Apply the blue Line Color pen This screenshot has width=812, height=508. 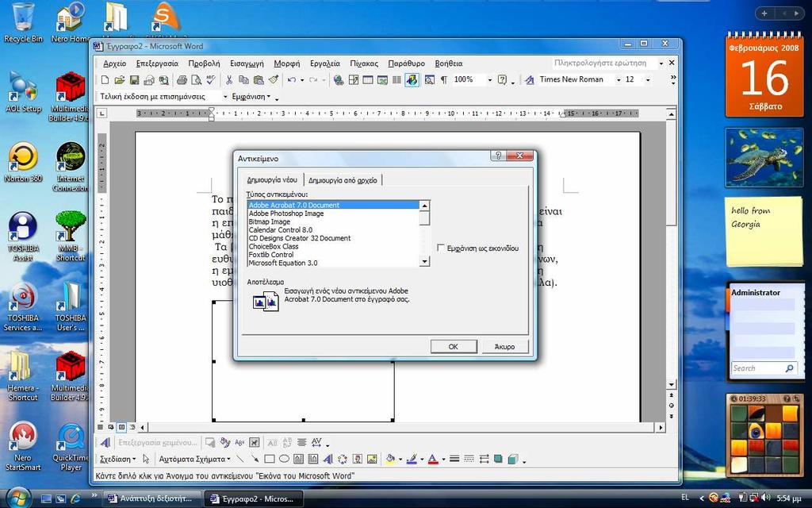[412, 459]
